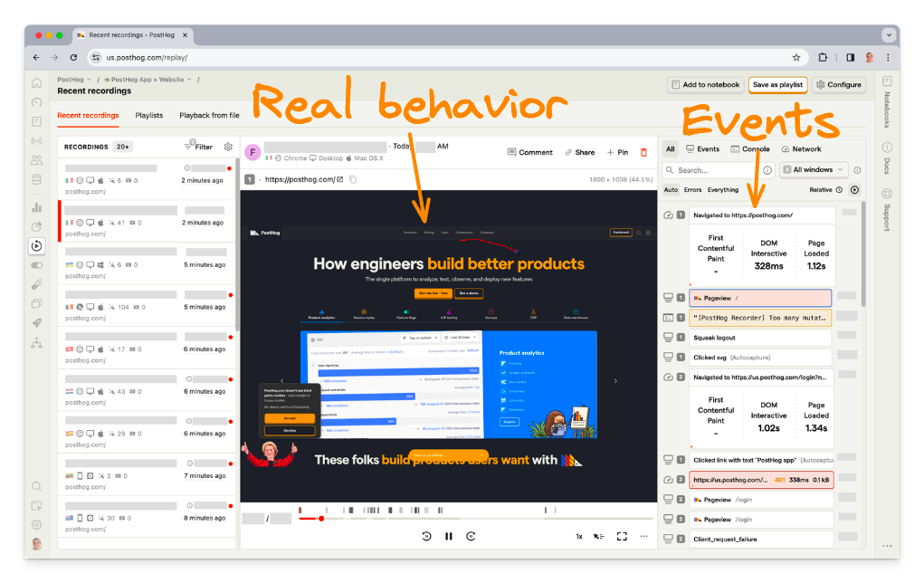
Task: Pin the current recording
Action: 617,152
